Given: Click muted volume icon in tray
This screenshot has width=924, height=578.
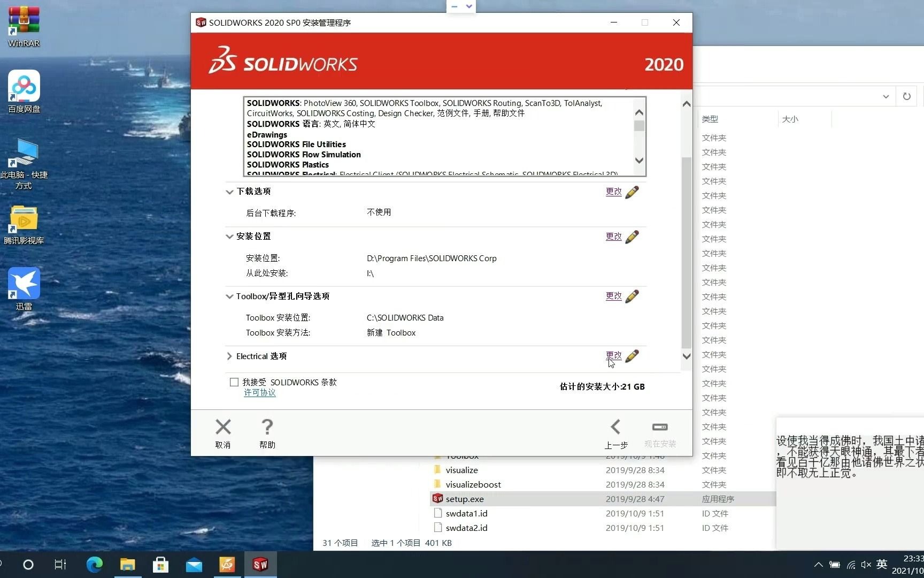Looking at the screenshot, I should [866, 565].
